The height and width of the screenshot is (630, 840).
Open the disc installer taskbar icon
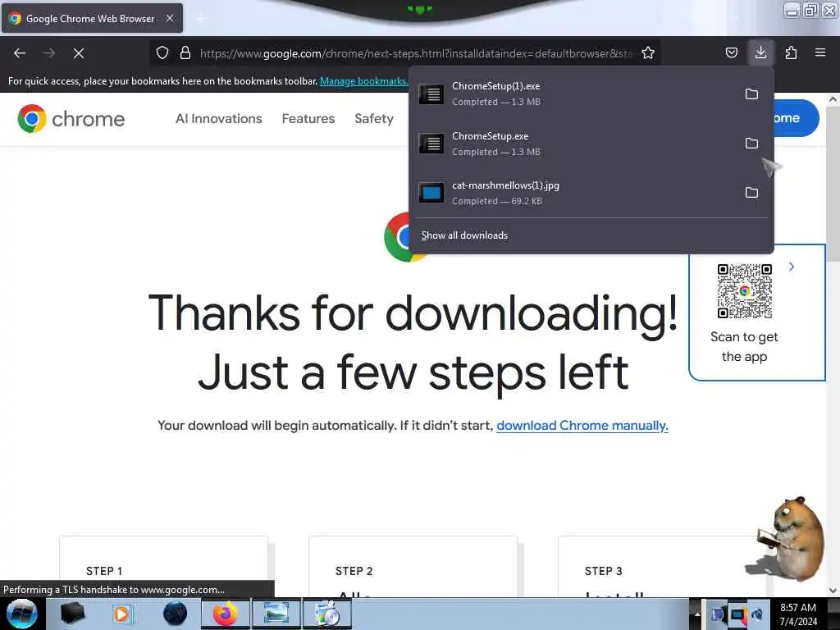[x=327, y=614]
